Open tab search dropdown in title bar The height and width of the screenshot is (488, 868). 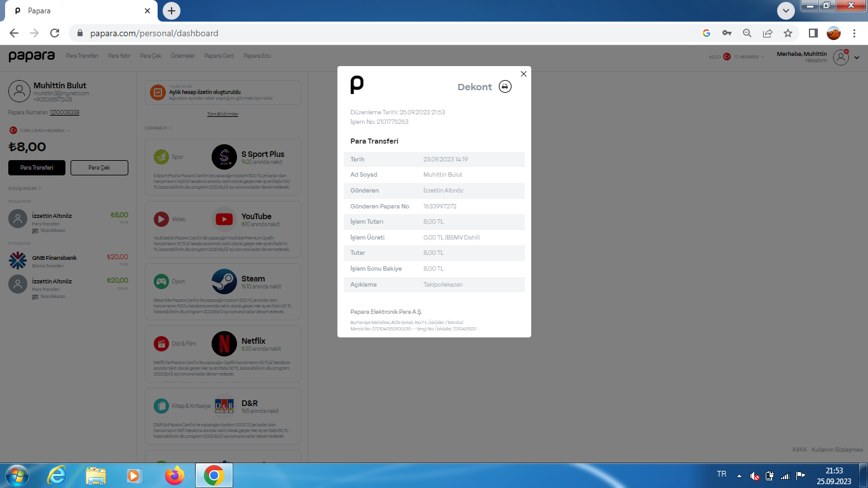(x=786, y=10)
